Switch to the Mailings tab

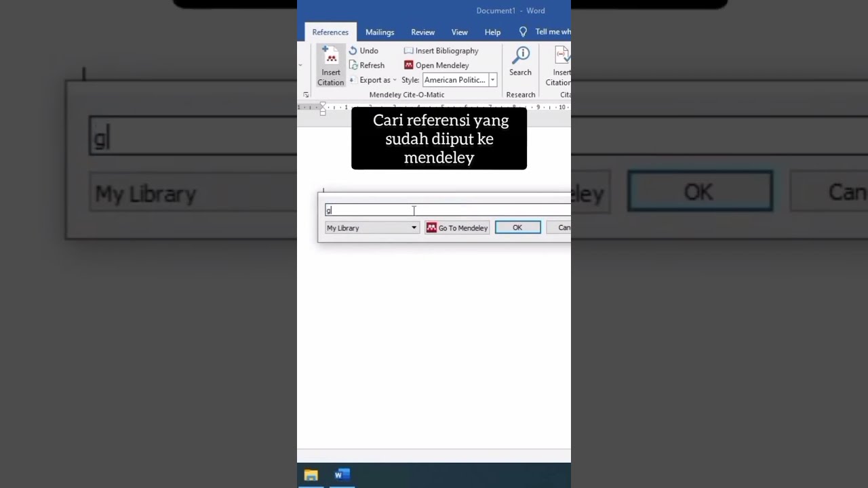pos(380,32)
